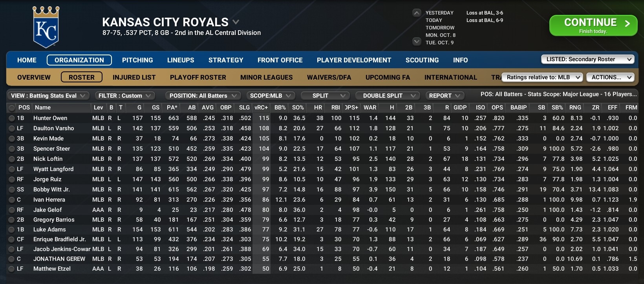The width and height of the screenshot is (644, 284).
Task: Sort by the WAR column header
Action: [x=370, y=107]
